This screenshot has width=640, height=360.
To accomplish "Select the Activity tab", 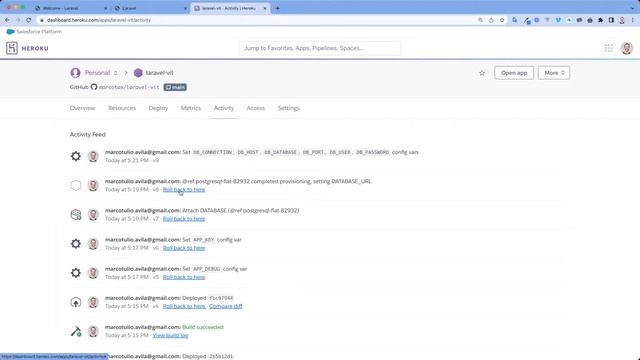I will point(224,108).
